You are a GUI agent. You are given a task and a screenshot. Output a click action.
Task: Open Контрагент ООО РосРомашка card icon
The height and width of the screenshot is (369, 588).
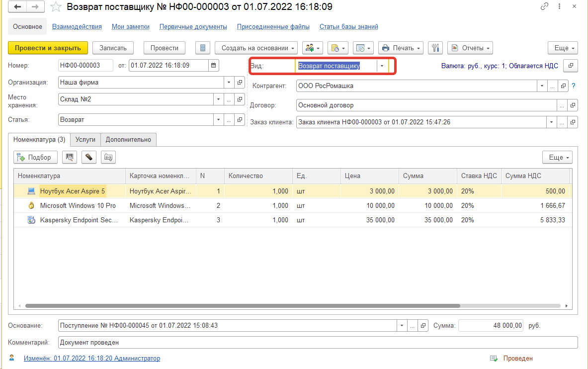[563, 86]
